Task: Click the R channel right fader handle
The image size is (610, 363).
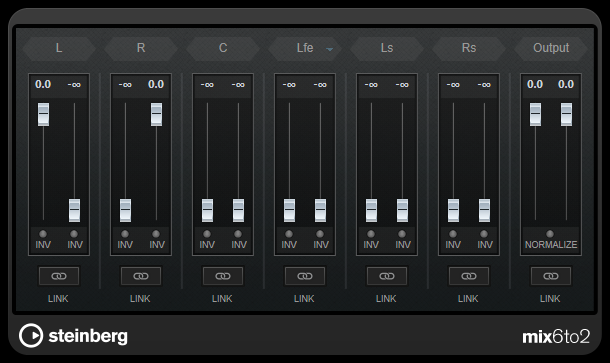Action: point(156,114)
